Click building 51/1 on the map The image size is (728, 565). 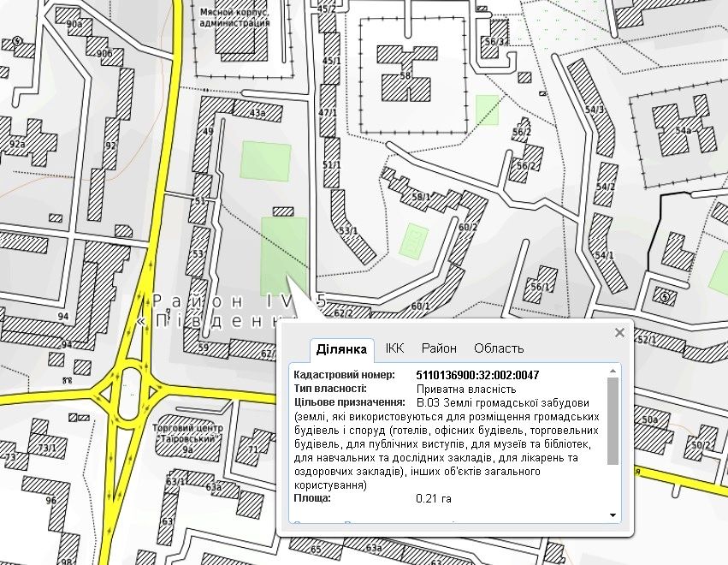click(332, 163)
